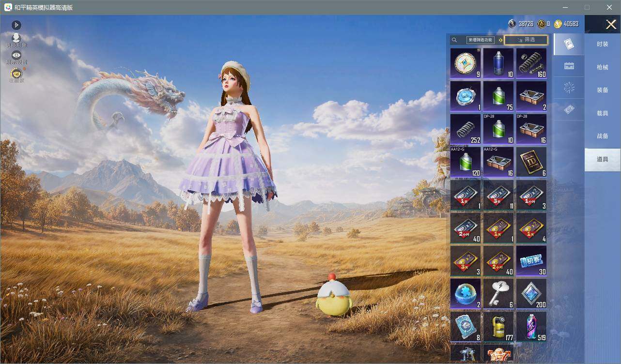Select the yellow canister item with count 177

[498, 327]
